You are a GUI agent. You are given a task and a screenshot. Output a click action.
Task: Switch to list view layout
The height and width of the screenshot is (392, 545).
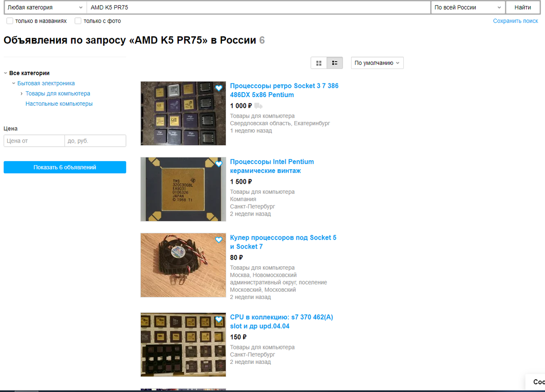point(335,63)
